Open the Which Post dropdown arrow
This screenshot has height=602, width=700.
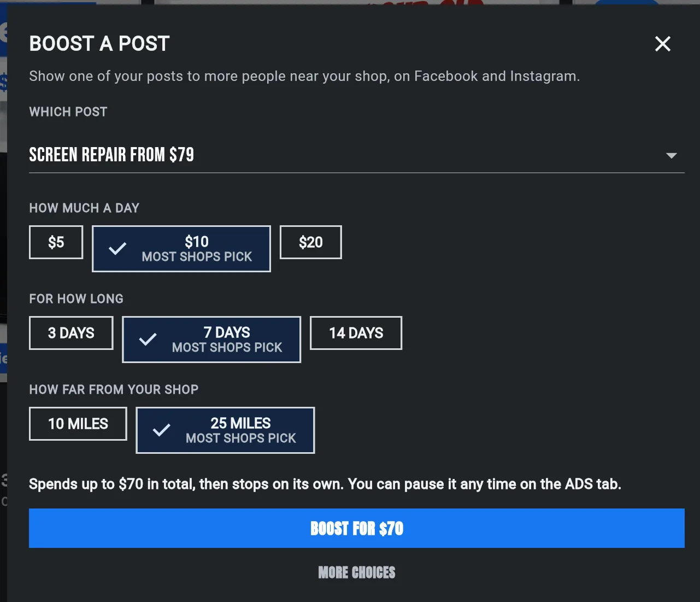coord(672,156)
